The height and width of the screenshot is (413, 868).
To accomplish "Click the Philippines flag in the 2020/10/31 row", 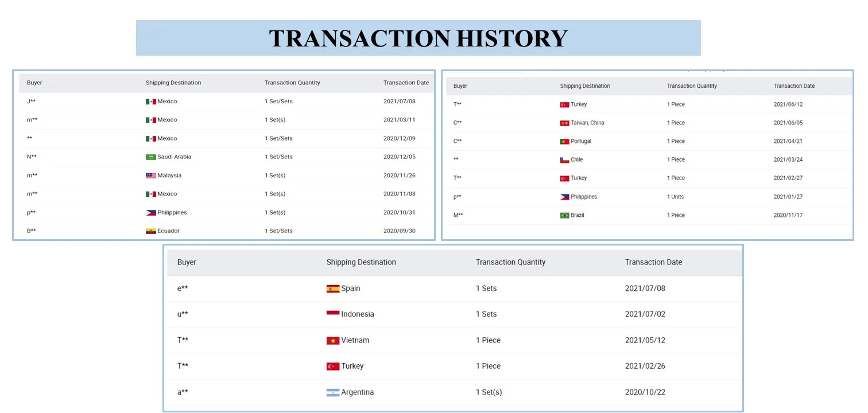I will click(x=151, y=212).
